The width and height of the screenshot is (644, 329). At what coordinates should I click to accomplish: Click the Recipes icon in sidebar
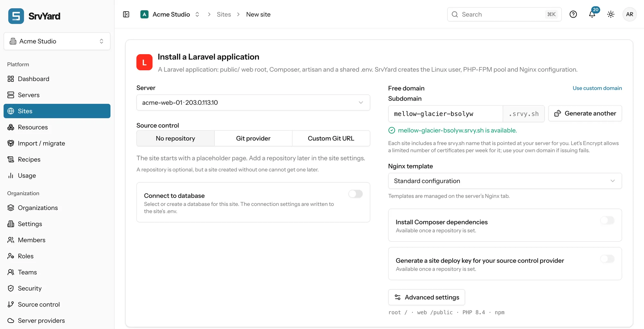tap(11, 160)
